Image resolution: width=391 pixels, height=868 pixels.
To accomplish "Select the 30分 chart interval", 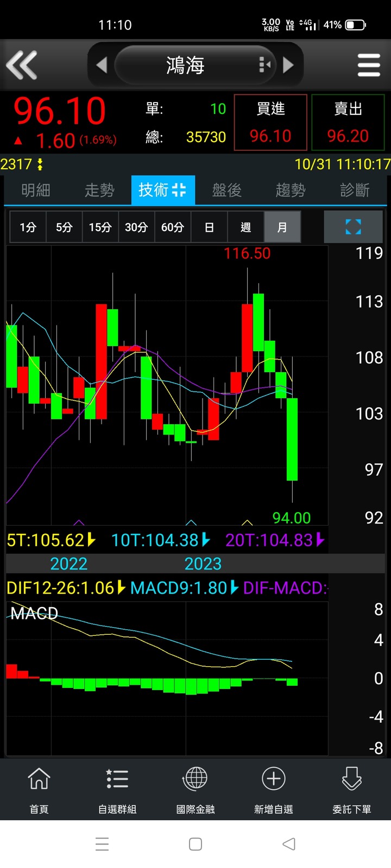I will click(136, 227).
